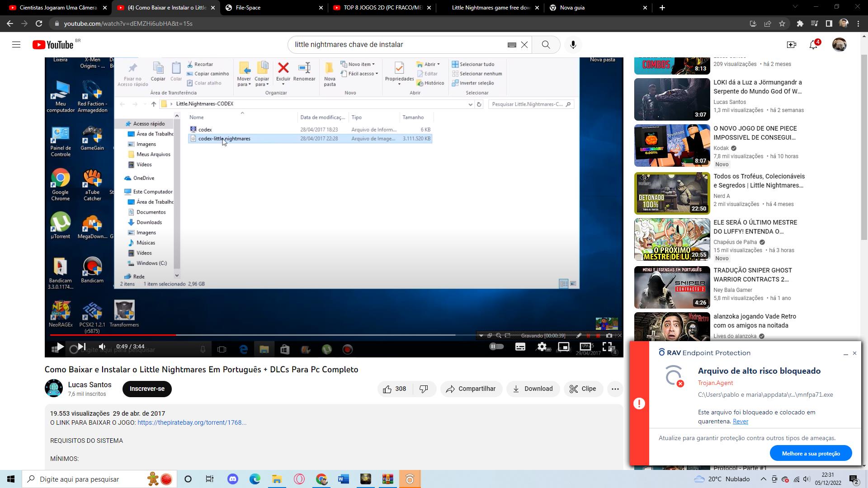Viewport: 868px width, 488px height.
Task: Open more actions three-dot menu
Action: point(615,389)
